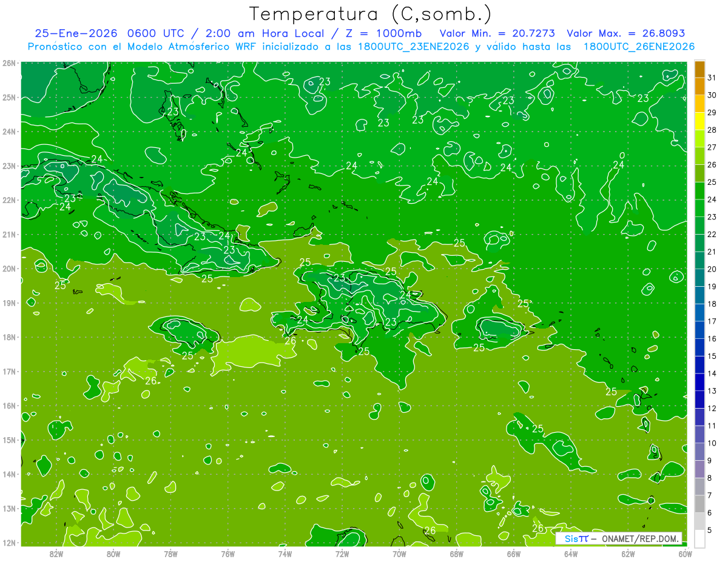This screenshot has height=562, width=728.
Task: Click the yellow legend band between 28 and 29
Action: [699, 121]
